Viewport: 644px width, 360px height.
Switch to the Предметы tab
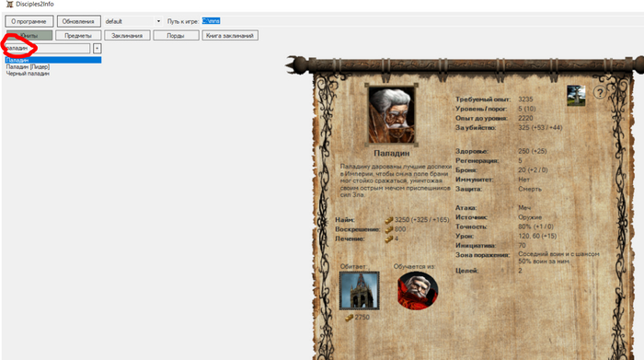click(78, 36)
